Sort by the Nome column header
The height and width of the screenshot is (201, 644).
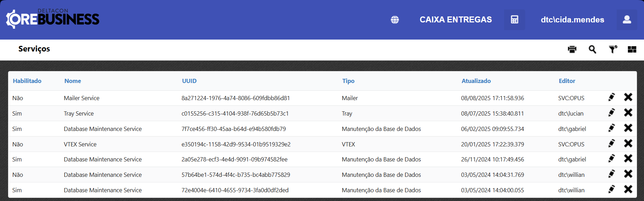[x=73, y=81]
